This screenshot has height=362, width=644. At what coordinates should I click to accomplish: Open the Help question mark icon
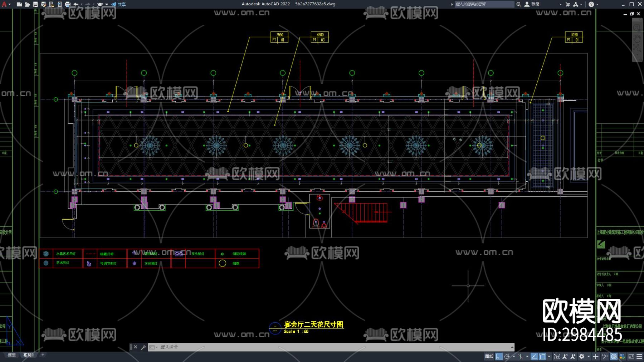(x=591, y=4)
